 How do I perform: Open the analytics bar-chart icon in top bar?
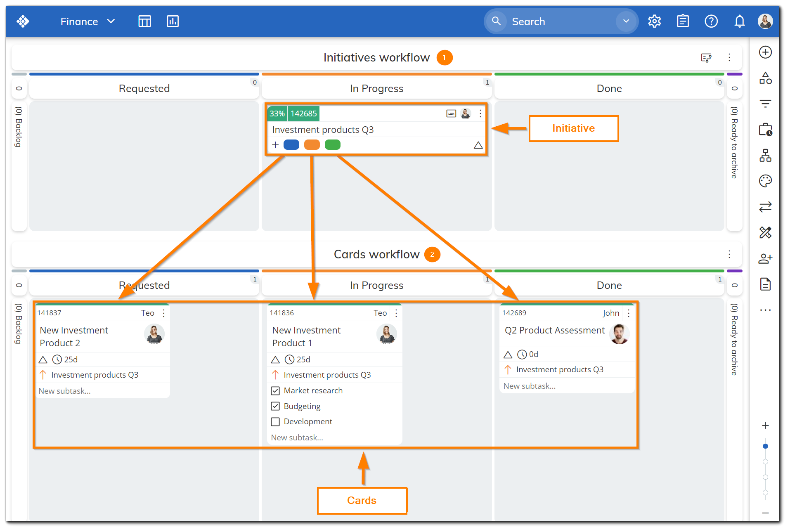(x=173, y=21)
